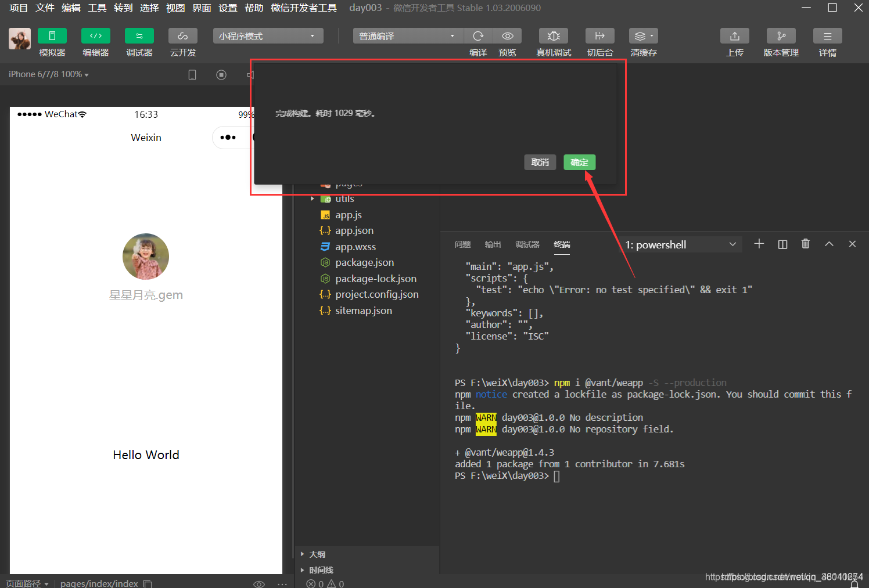Click the phone device rotate icon

tap(192, 75)
